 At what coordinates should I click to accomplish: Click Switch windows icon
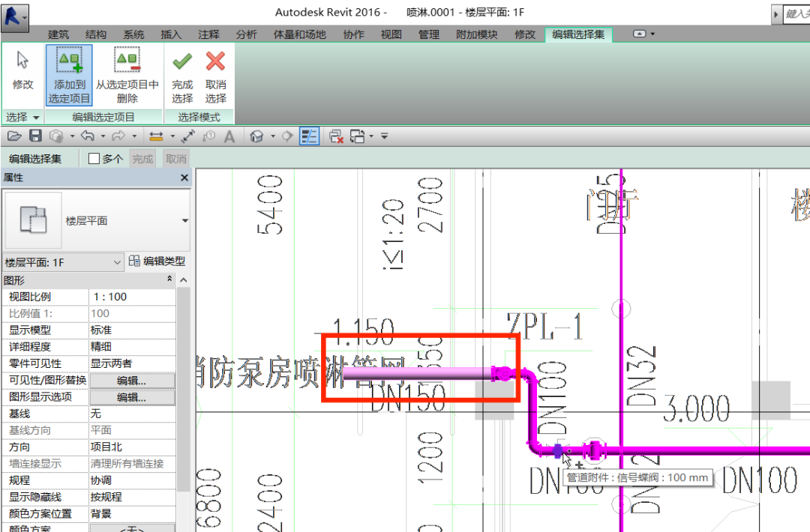pos(358,136)
